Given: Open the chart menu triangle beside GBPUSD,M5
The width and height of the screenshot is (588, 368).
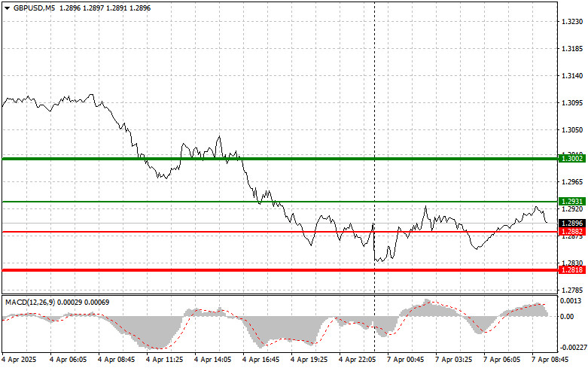Looking at the screenshot, I should click(x=7, y=8).
